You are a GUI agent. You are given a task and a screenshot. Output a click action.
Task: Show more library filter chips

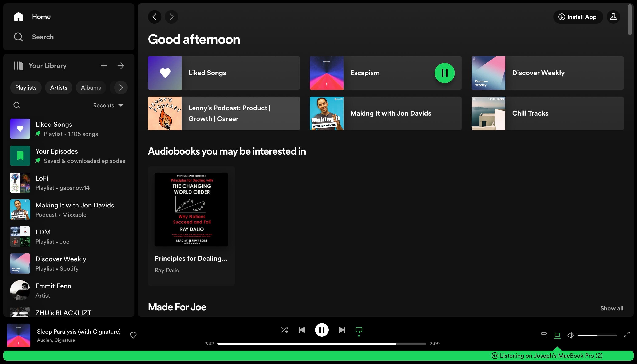click(121, 88)
